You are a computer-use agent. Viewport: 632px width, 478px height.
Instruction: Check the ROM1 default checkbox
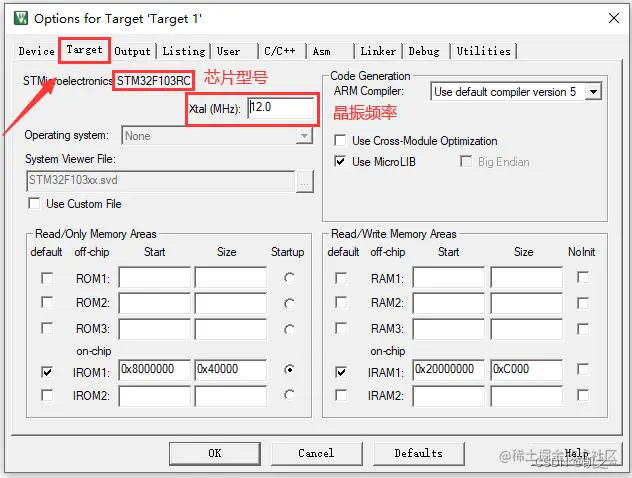[x=47, y=278]
